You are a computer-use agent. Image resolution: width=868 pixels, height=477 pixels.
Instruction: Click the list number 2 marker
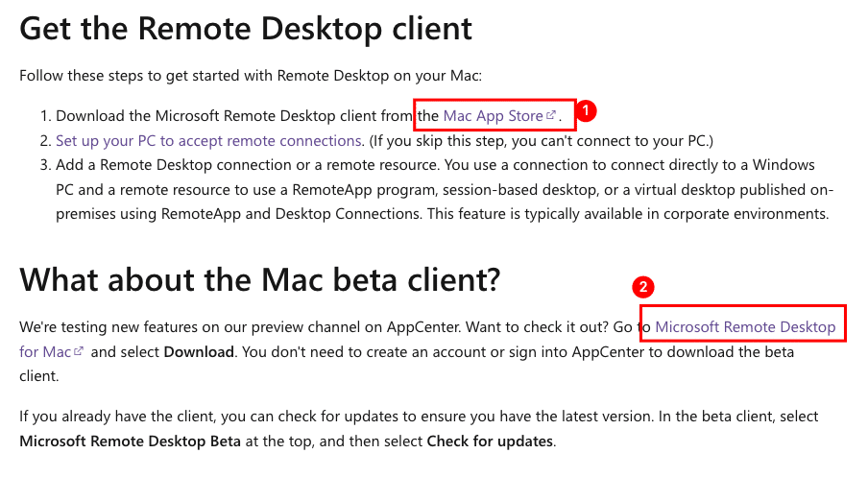(x=45, y=141)
